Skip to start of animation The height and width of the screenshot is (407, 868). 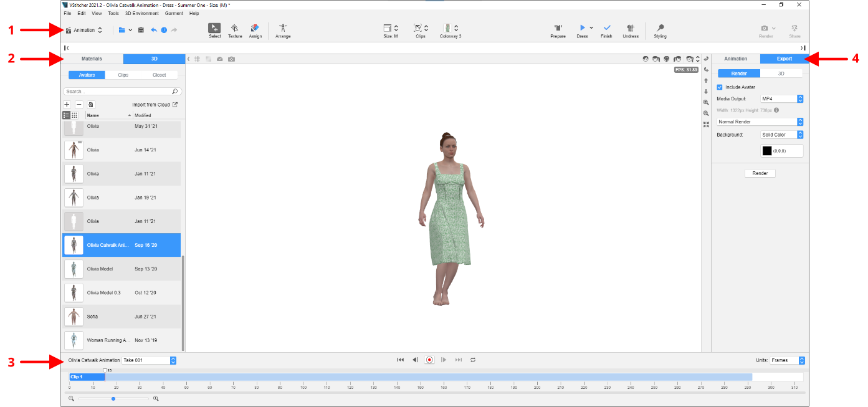click(401, 360)
